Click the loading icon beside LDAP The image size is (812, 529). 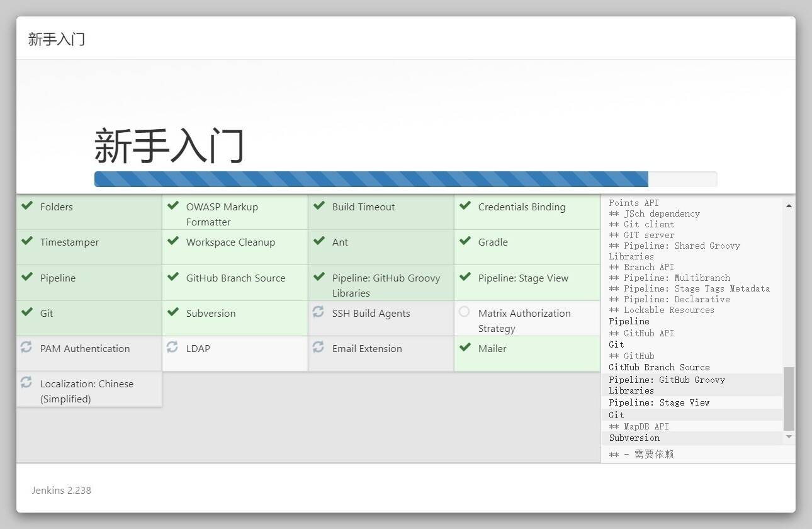pyautogui.click(x=172, y=348)
